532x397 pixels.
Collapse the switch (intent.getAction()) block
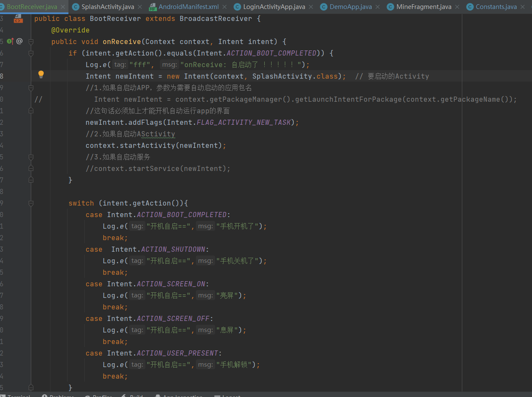tap(31, 203)
